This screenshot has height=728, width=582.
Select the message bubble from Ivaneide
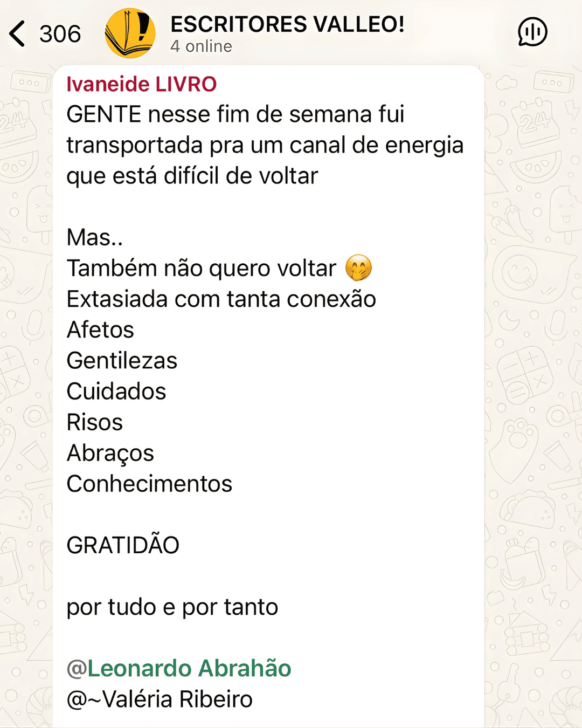(269, 377)
